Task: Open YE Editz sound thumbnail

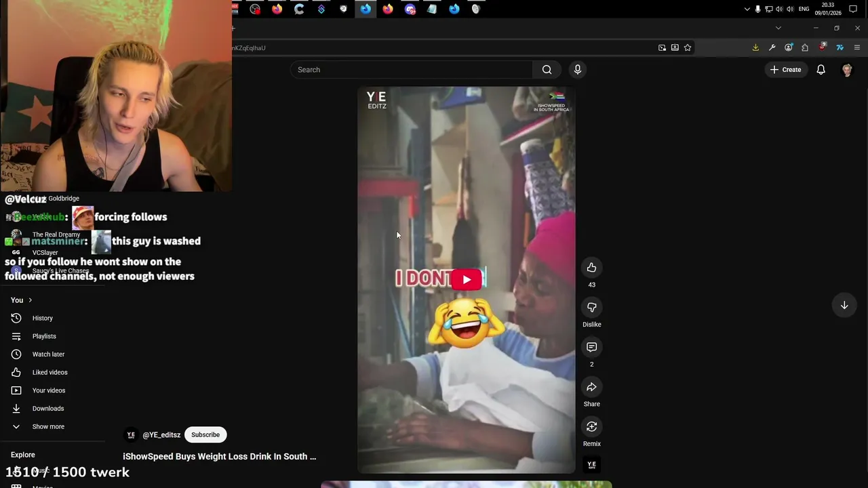Action: tap(591, 465)
